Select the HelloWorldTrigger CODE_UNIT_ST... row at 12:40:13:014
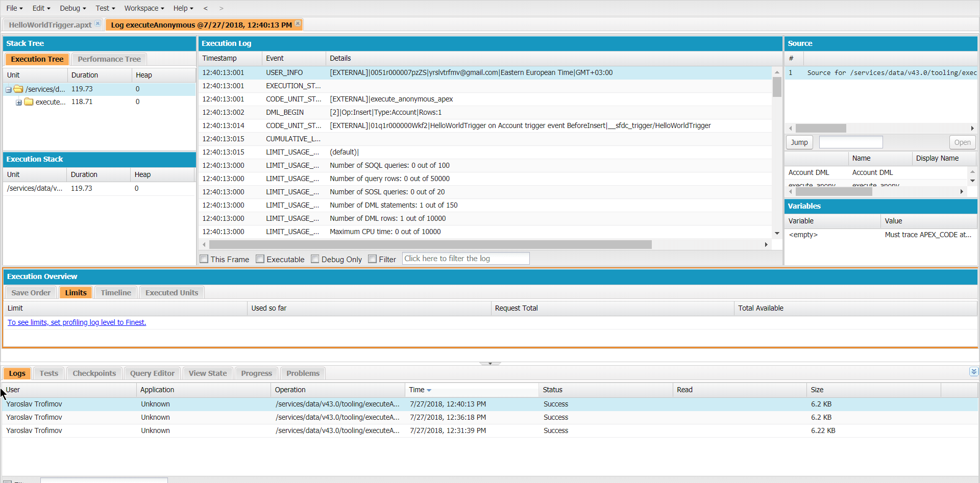 click(485, 125)
